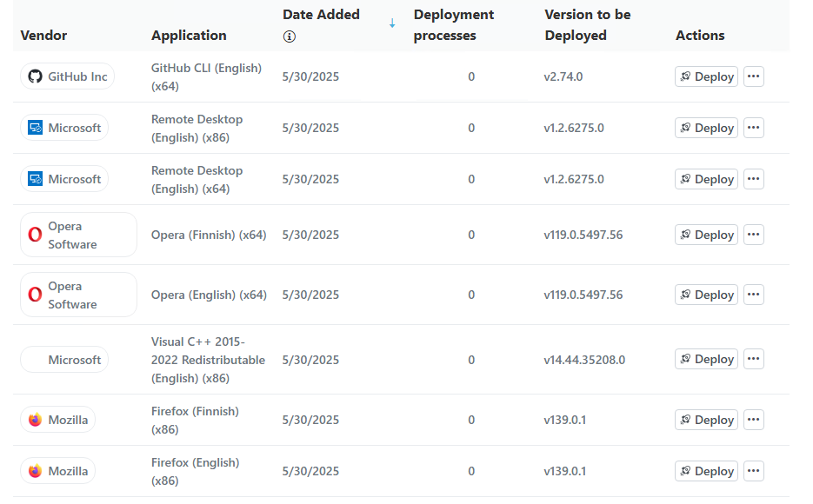This screenshot has height=504, width=813.
Task: Open more actions for GitHub CLI row
Action: [x=753, y=76]
